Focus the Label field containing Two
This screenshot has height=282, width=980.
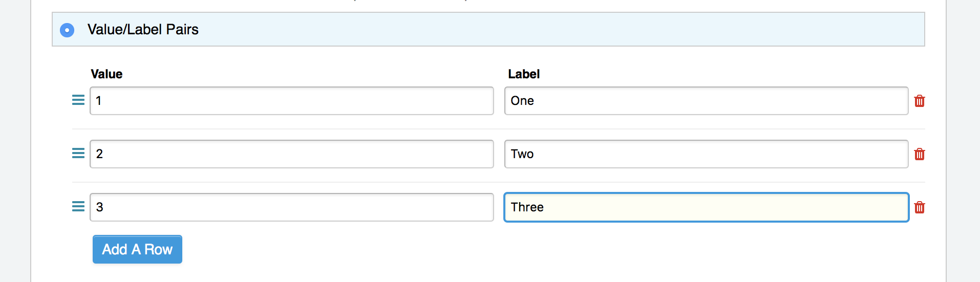[x=707, y=154]
